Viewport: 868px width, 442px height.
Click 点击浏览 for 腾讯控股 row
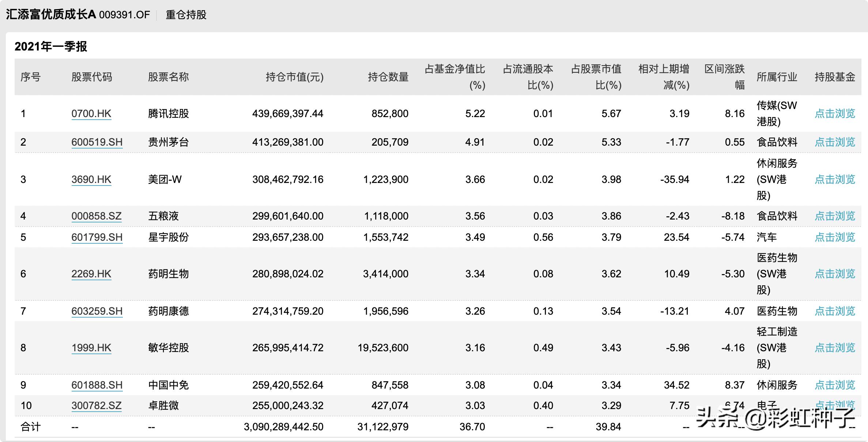835,113
